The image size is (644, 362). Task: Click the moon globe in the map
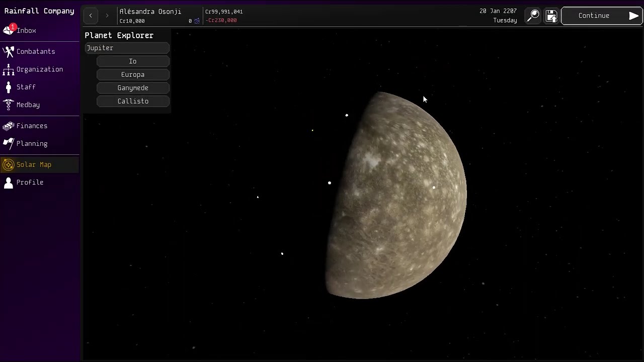tap(396, 195)
